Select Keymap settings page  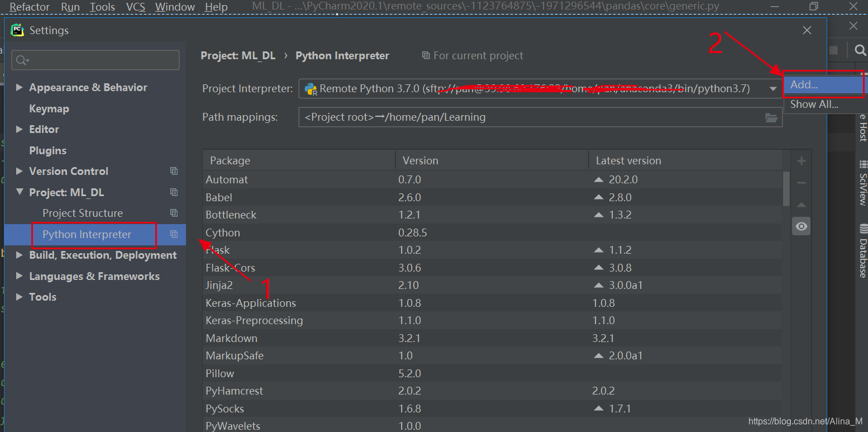49,108
